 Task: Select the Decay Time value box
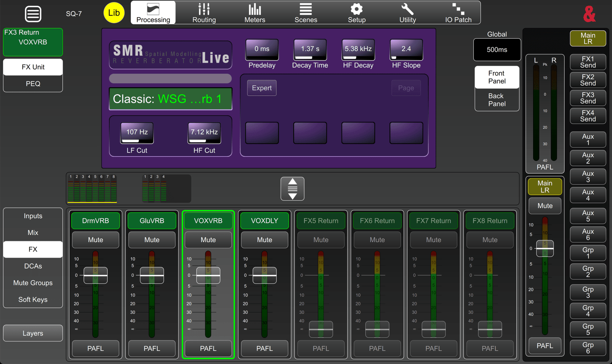tap(310, 49)
